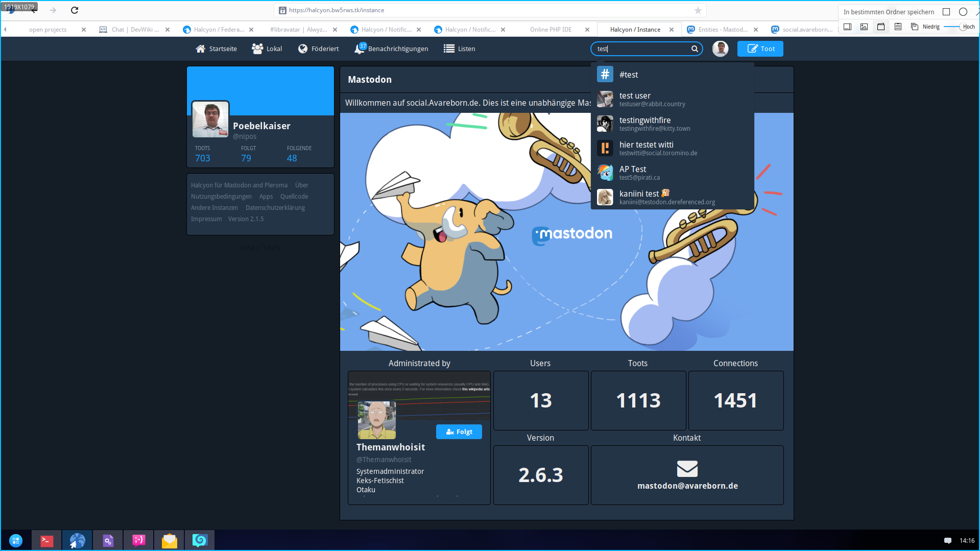Viewport: 980px width, 551px height.
Task: Click the Toot compose button
Action: pyautogui.click(x=760, y=49)
